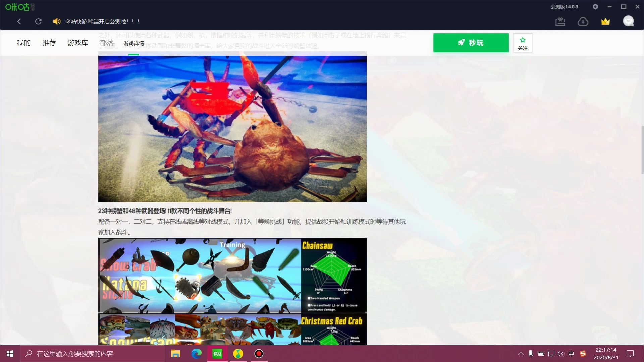Click the VIP crown icon

(605, 22)
